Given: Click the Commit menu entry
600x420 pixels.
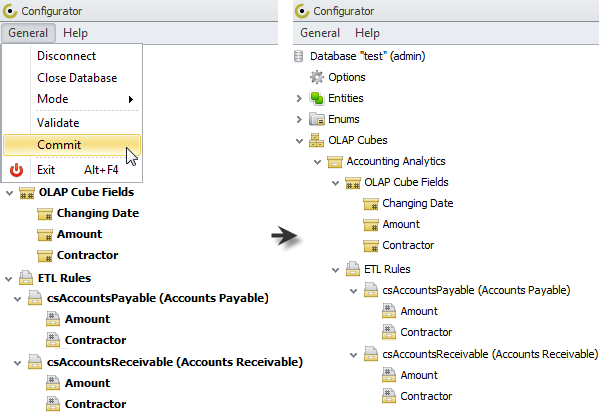Looking at the screenshot, I should point(60,145).
